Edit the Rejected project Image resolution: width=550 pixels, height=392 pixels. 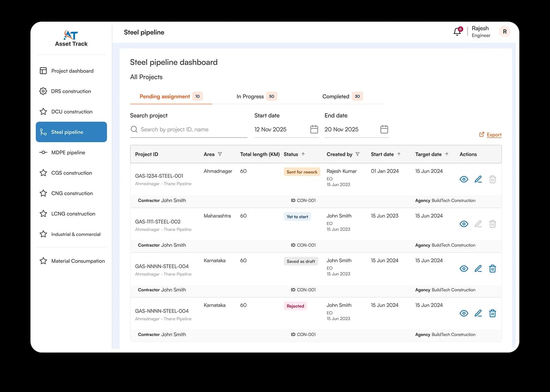478,313
